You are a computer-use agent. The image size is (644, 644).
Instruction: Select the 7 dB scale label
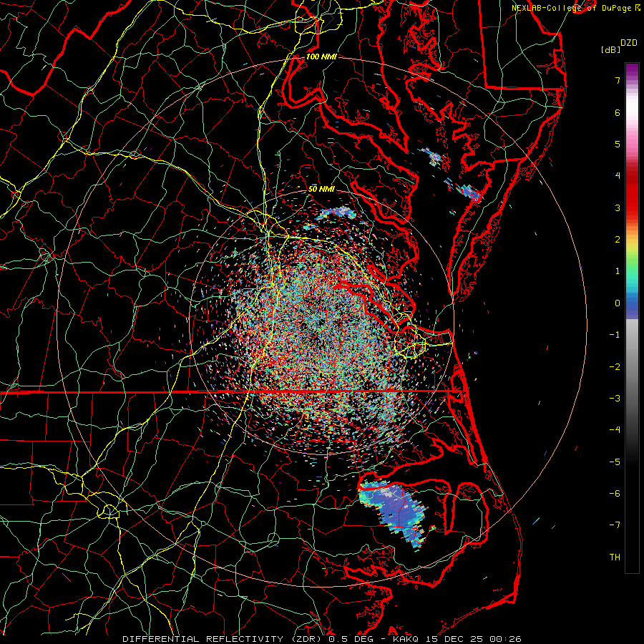pos(618,80)
